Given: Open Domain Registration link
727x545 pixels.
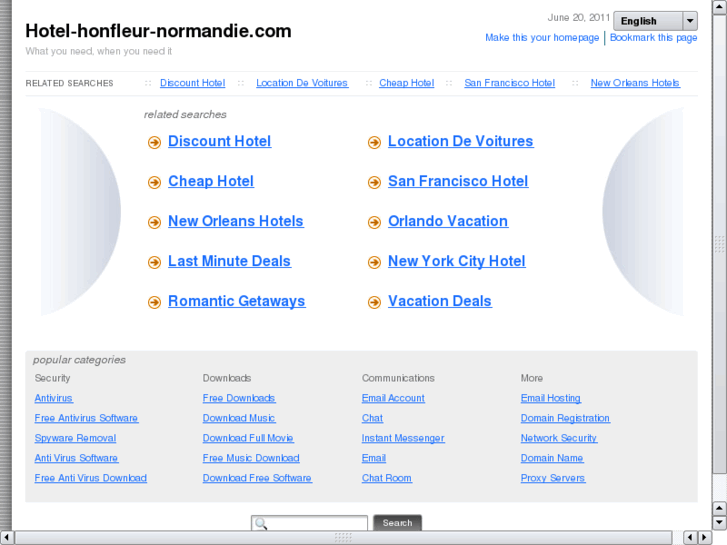Looking at the screenshot, I should point(565,418).
